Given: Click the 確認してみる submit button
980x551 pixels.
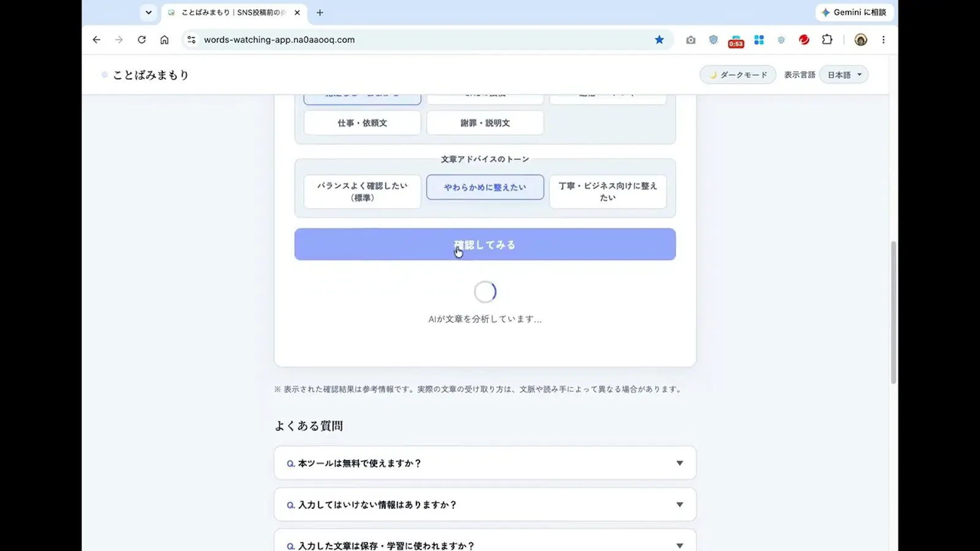Looking at the screenshot, I should 485,244.
